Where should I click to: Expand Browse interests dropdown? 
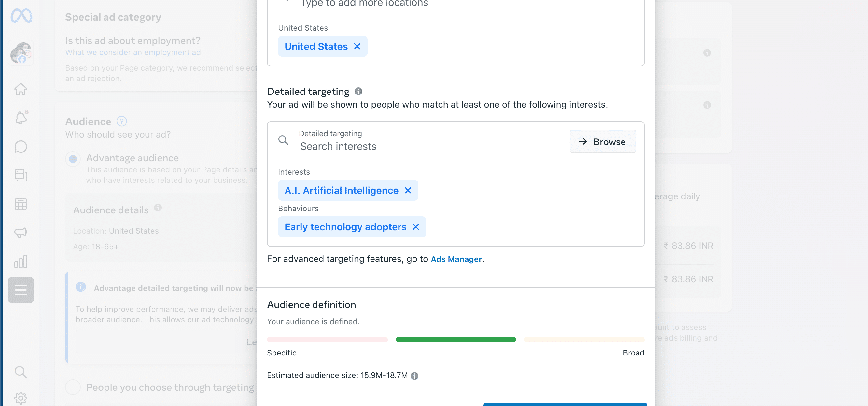pos(602,141)
